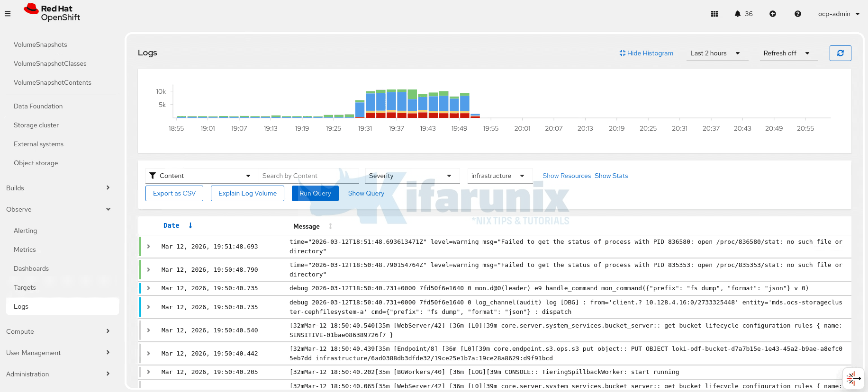Click the Message column header
The width and height of the screenshot is (868, 392).
click(307, 226)
